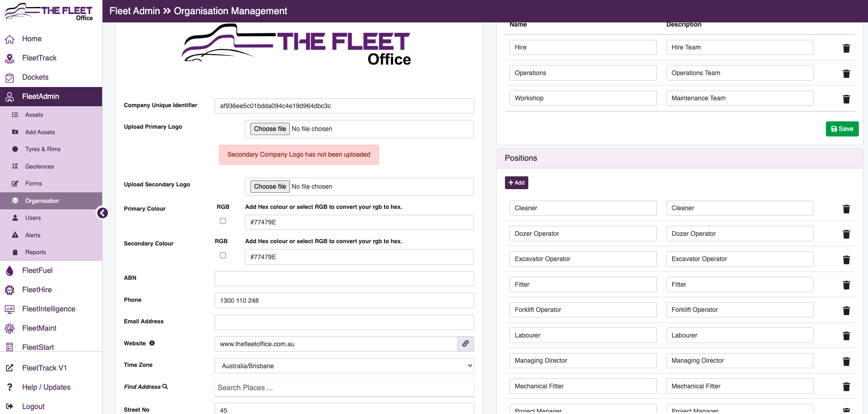Image resolution: width=868 pixels, height=414 pixels.
Task: Click the Find Address search icon
Action: 165,387
